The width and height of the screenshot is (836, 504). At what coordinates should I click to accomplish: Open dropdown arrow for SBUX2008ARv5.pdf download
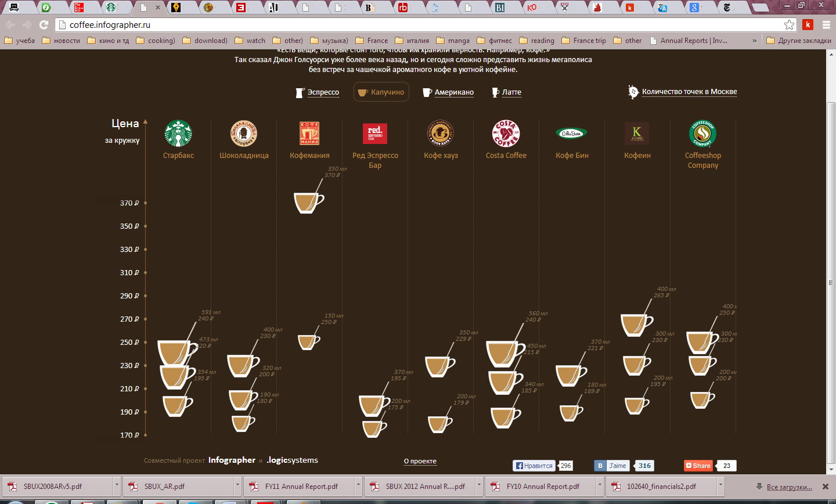(x=117, y=486)
